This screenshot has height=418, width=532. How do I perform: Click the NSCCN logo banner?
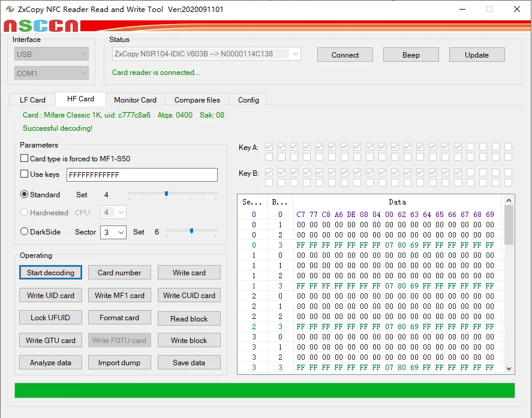click(41, 26)
